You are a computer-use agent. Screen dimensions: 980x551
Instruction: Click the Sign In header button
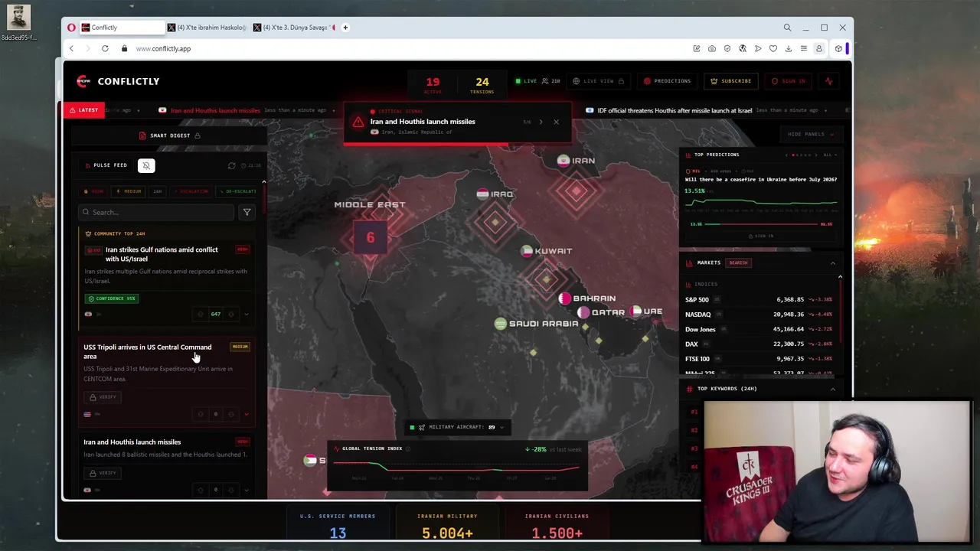[x=789, y=81]
